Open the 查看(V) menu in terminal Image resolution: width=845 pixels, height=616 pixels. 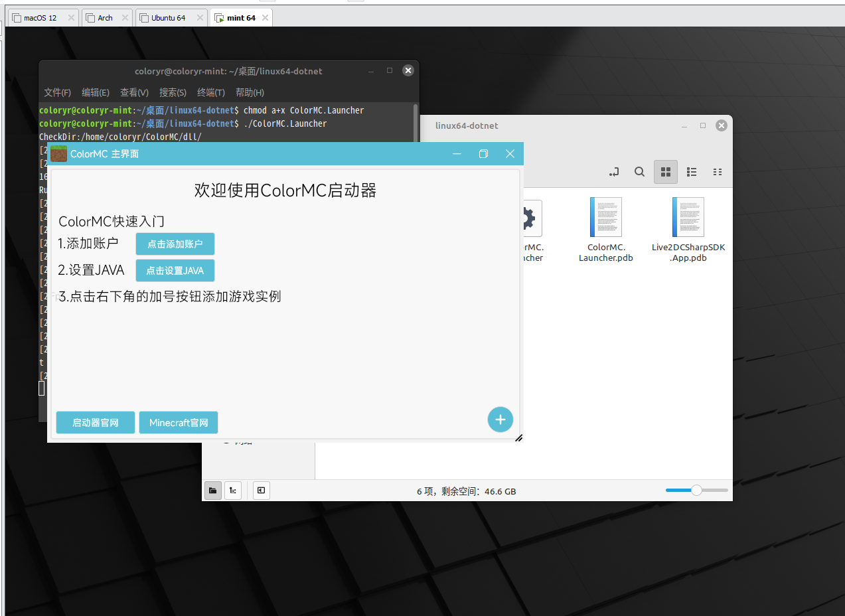click(134, 92)
